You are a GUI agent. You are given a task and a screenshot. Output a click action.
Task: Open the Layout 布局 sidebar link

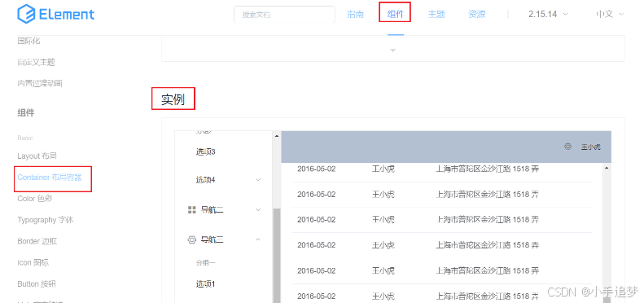point(37,156)
